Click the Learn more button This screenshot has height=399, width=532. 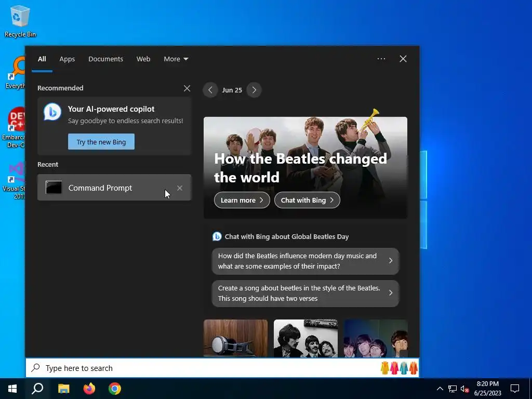click(x=242, y=200)
